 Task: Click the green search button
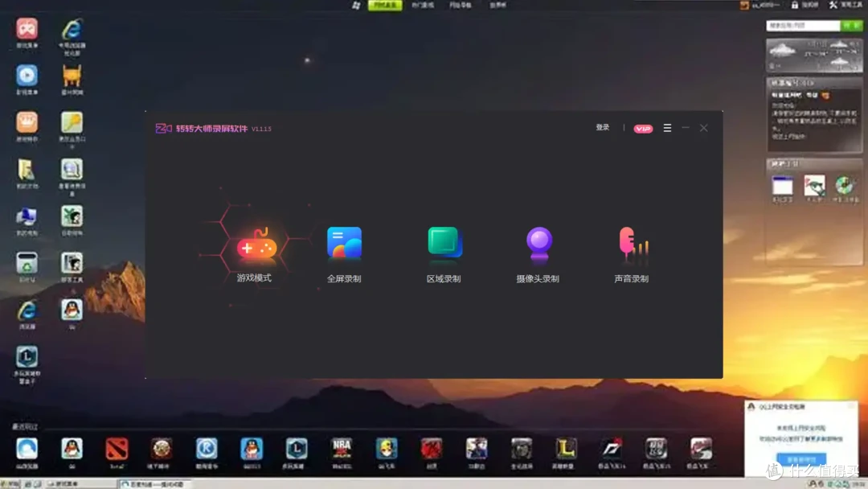pyautogui.click(x=851, y=26)
